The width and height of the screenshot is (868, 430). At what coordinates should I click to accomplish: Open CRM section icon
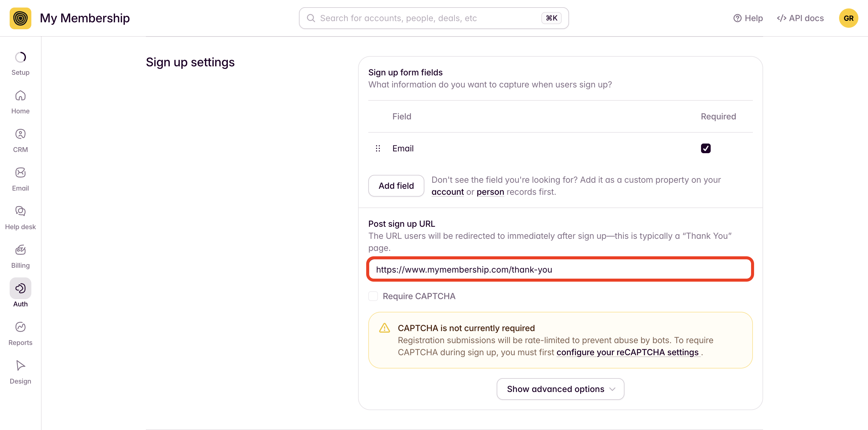click(20, 134)
